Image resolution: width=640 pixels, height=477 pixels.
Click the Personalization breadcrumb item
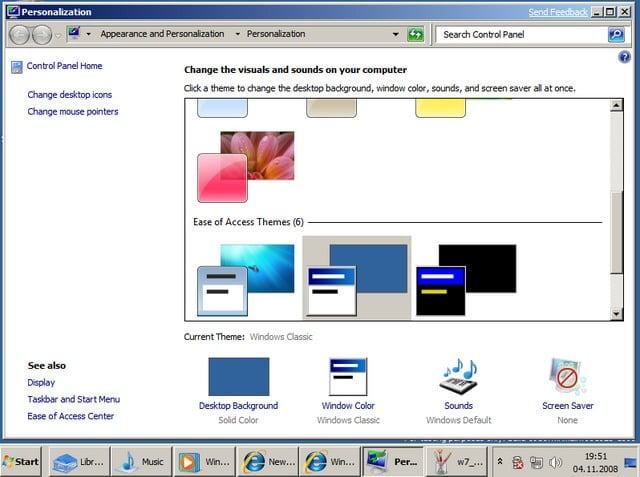click(276, 34)
